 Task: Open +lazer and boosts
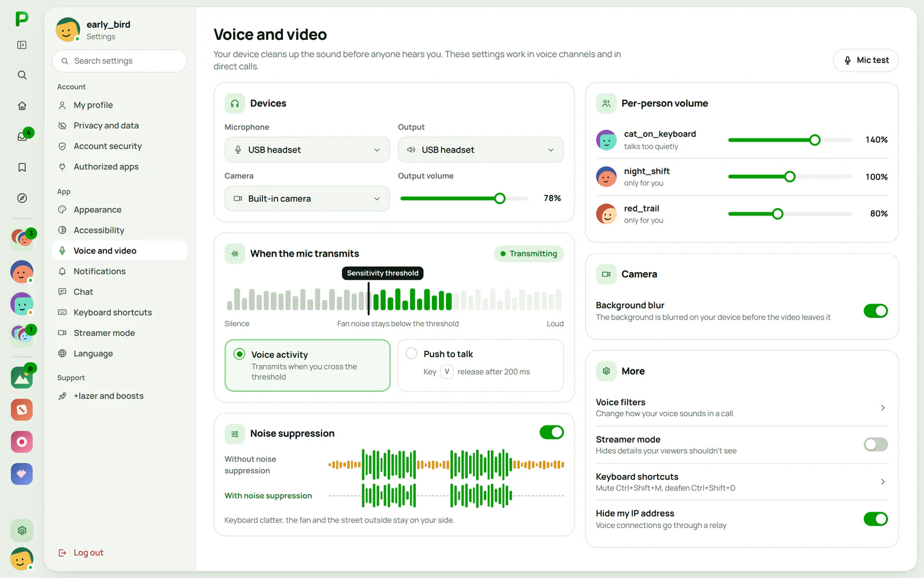[120, 396]
